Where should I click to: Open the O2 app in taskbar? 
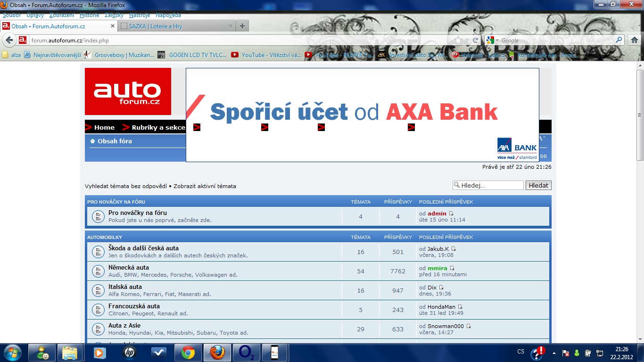tap(246, 353)
